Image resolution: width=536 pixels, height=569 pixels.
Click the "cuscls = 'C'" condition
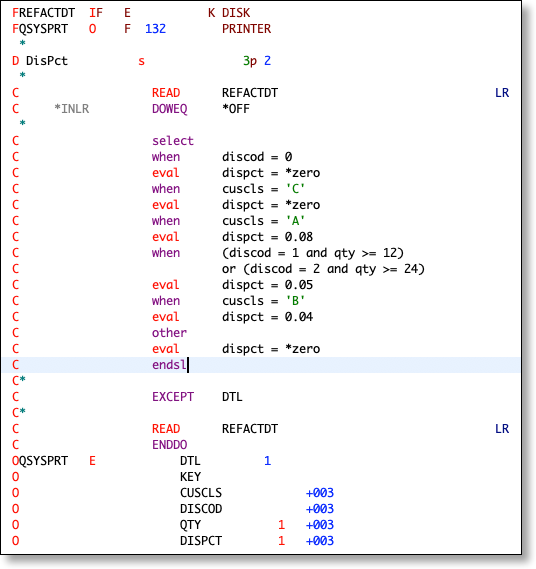pos(263,189)
